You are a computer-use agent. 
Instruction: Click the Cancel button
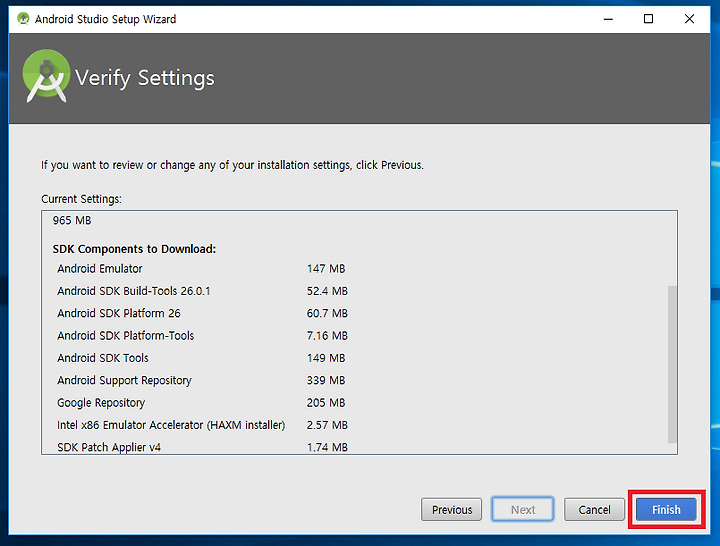coord(594,509)
